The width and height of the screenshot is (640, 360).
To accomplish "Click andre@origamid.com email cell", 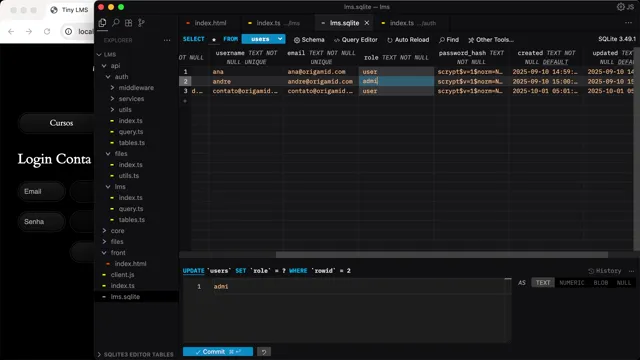I will [320, 81].
